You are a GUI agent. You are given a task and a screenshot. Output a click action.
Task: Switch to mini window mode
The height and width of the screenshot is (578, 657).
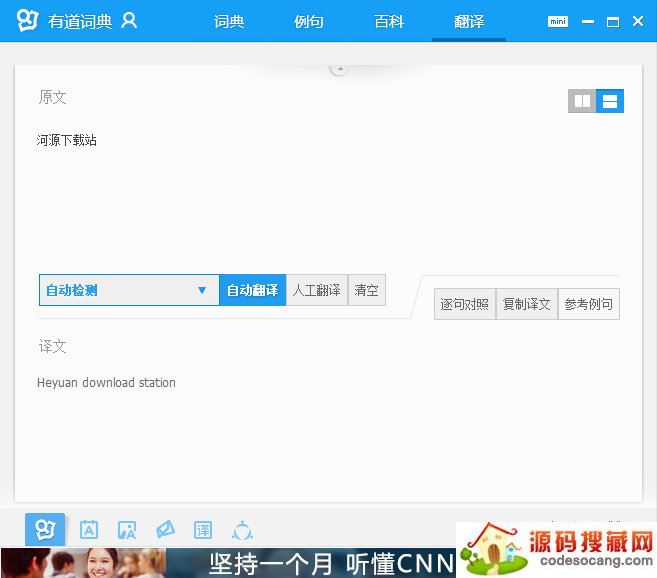pos(557,21)
